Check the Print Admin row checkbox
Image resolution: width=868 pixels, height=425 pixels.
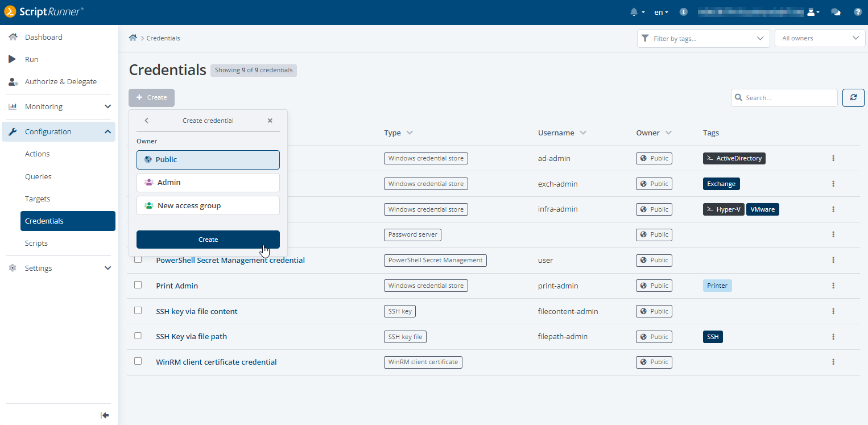tap(138, 285)
